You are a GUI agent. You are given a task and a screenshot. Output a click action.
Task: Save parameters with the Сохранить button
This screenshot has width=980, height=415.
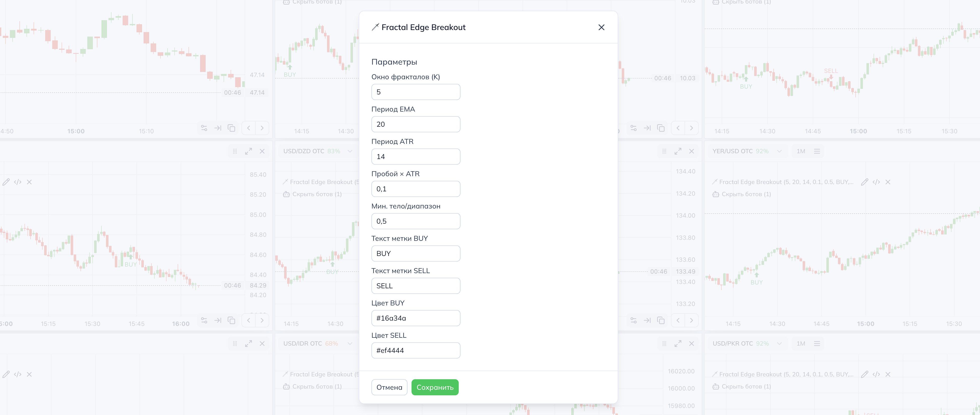click(435, 387)
